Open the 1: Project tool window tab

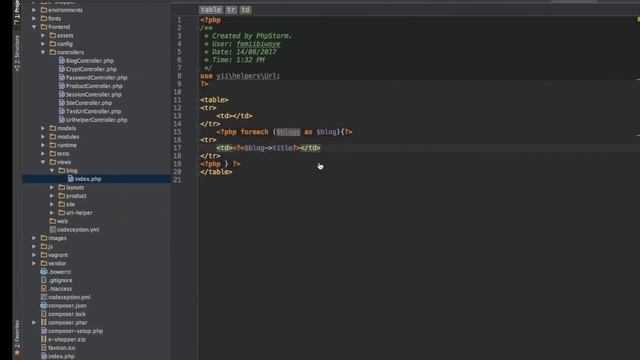tap(17, 12)
